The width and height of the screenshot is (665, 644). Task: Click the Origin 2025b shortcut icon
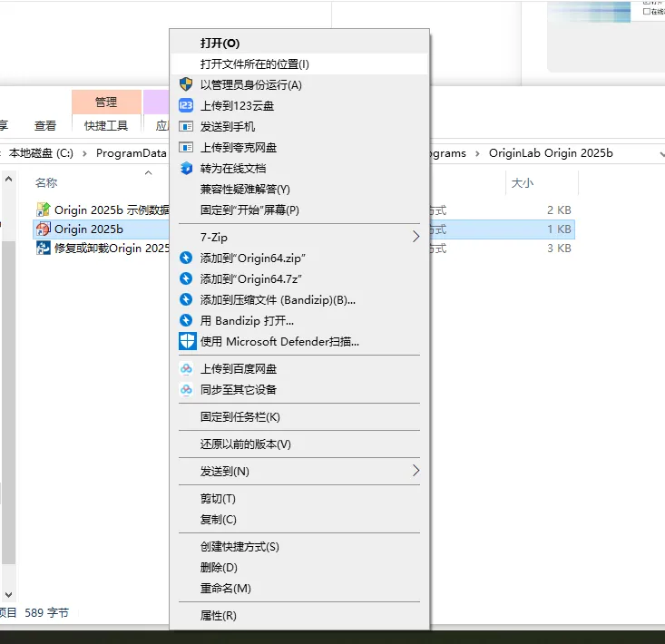pos(43,229)
